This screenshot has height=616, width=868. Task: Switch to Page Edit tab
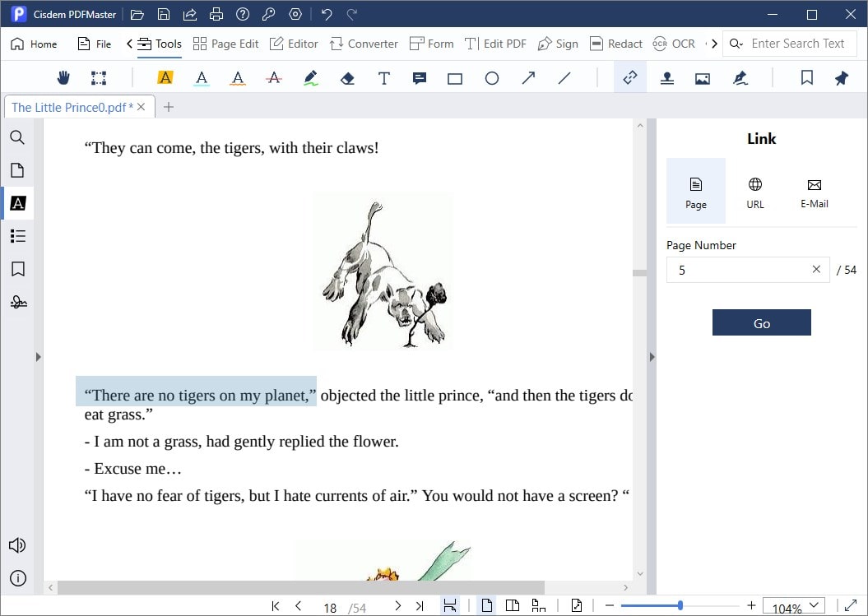pyautogui.click(x=226, y=44)
